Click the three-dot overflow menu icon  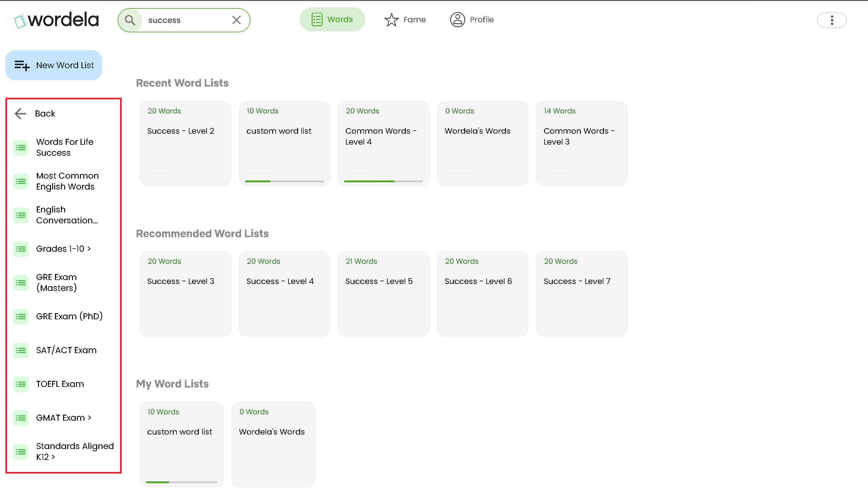click(832, 20)
